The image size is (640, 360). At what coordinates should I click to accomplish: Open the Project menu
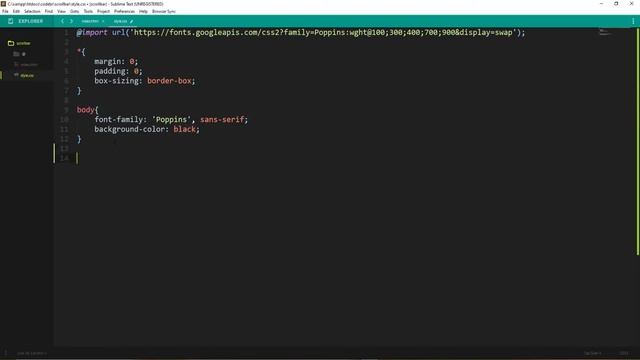click(x=103, y=11)
